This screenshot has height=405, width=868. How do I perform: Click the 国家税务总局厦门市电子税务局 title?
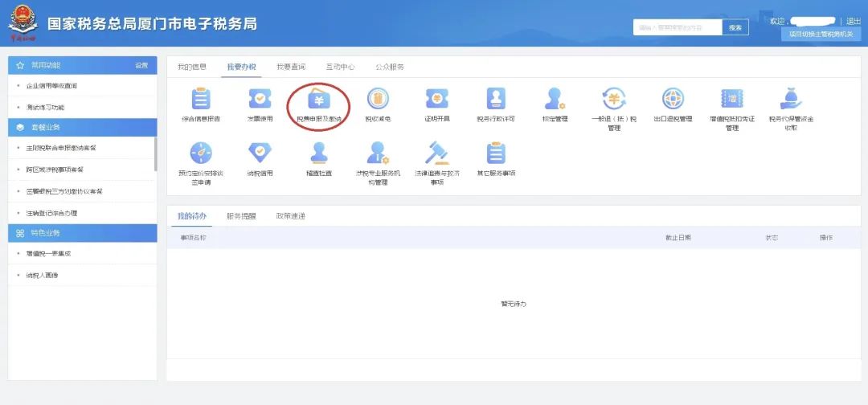[x=152, y=24]
